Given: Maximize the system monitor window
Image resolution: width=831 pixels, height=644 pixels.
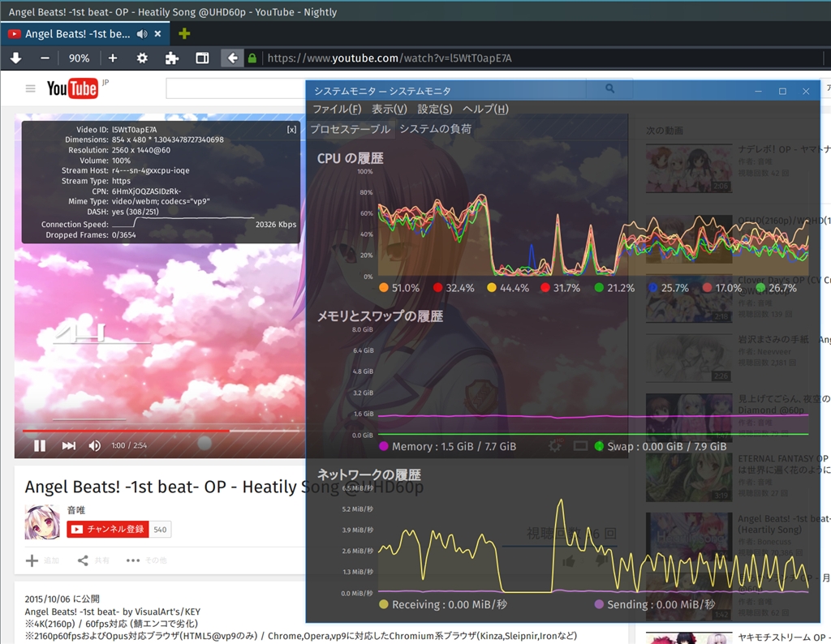Looking at the screenshot, I should 782,91.
